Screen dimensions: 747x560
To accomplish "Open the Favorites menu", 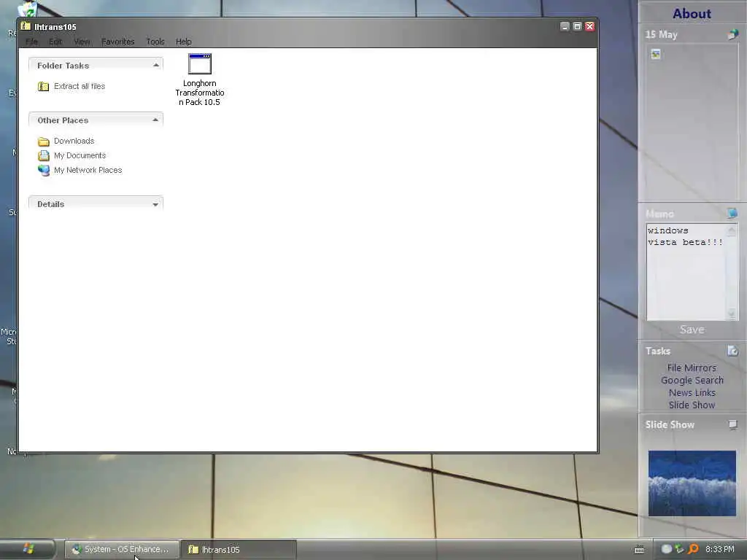I will tap(117, 42).
